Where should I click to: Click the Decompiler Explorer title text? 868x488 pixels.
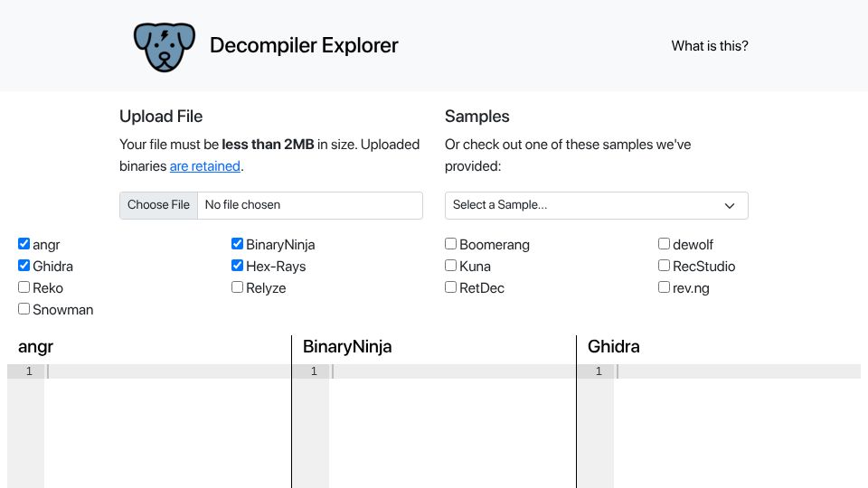pos(304,45)
